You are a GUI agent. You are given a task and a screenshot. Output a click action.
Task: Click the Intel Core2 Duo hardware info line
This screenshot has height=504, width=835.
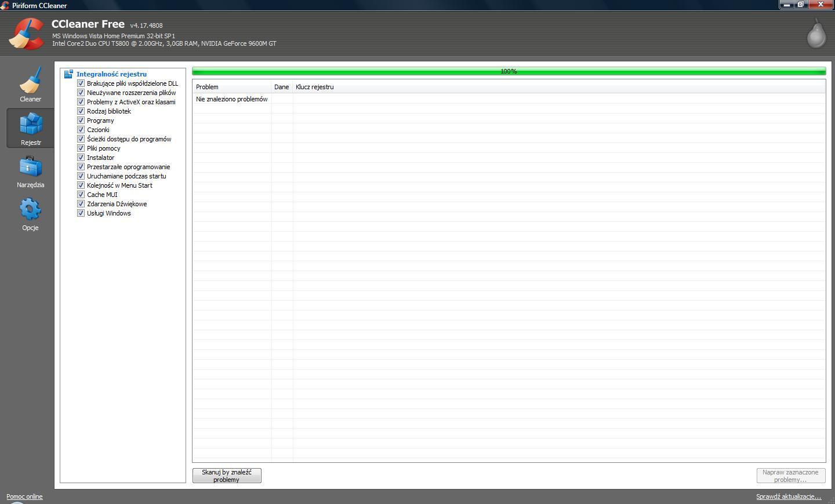(164, 43)
